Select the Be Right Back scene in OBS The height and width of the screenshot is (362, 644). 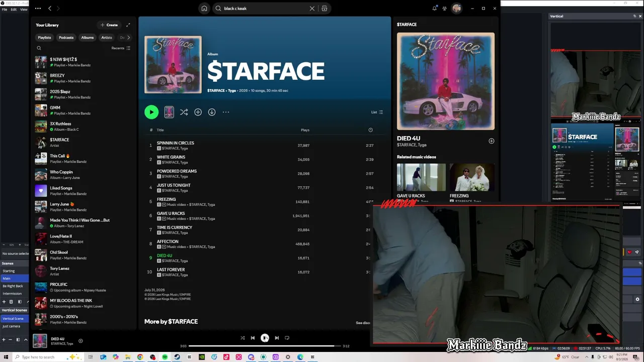point(15,286)
